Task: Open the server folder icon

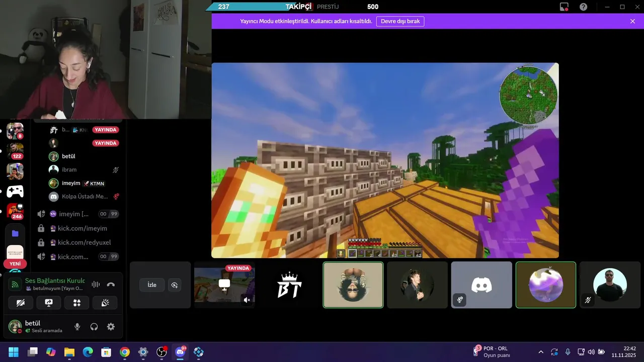Action: pos(15,233)
